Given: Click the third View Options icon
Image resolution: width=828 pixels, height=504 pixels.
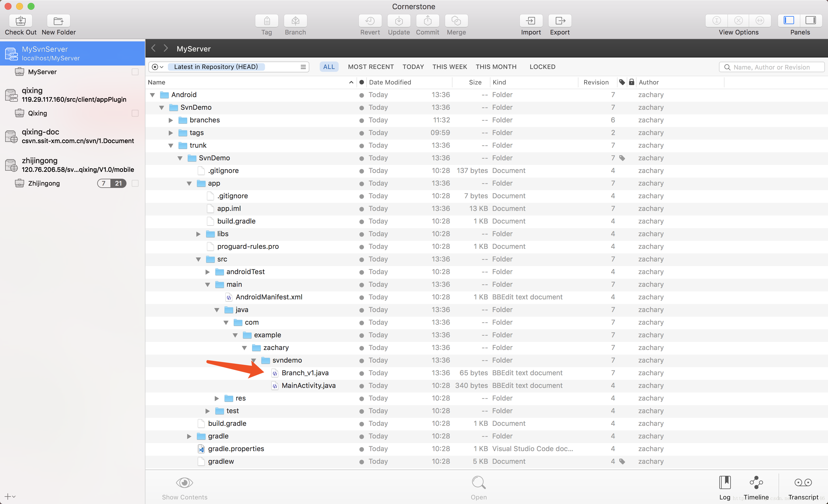Looking at the screenshot, I should [x=760, y=21].
